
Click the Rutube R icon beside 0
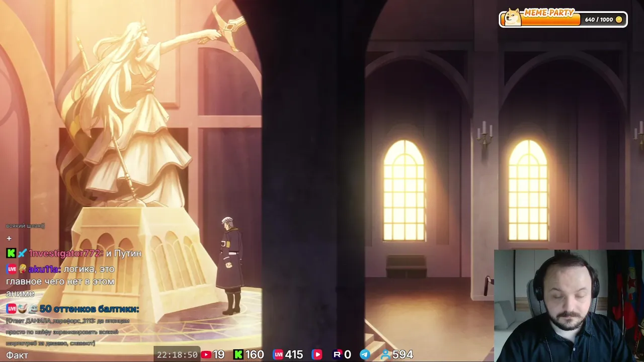[337, 354]
